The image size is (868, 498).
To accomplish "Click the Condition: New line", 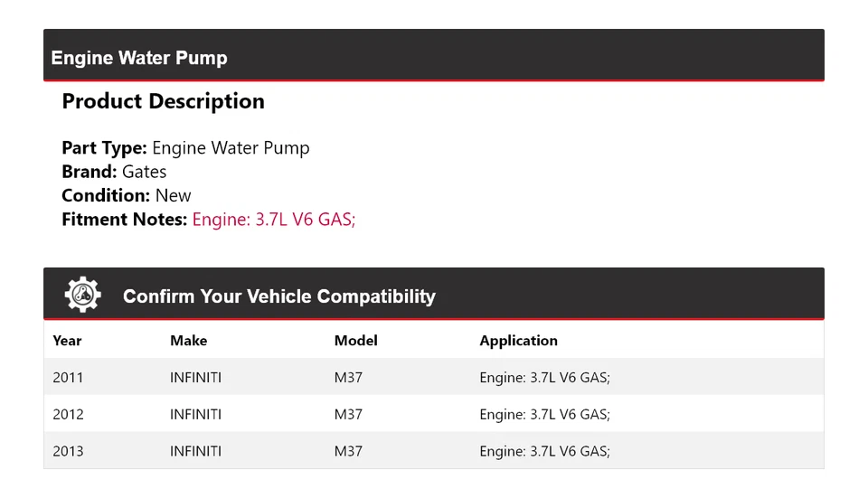I will click(127, 195).
